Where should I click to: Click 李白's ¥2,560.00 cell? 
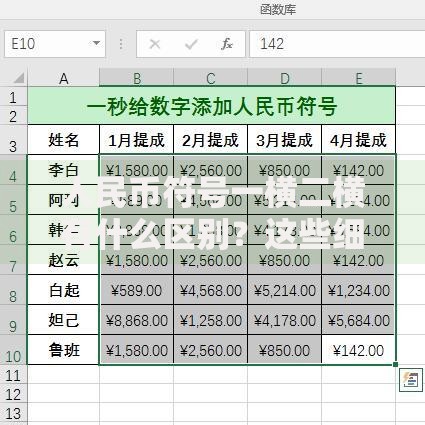tap(211, 170)
